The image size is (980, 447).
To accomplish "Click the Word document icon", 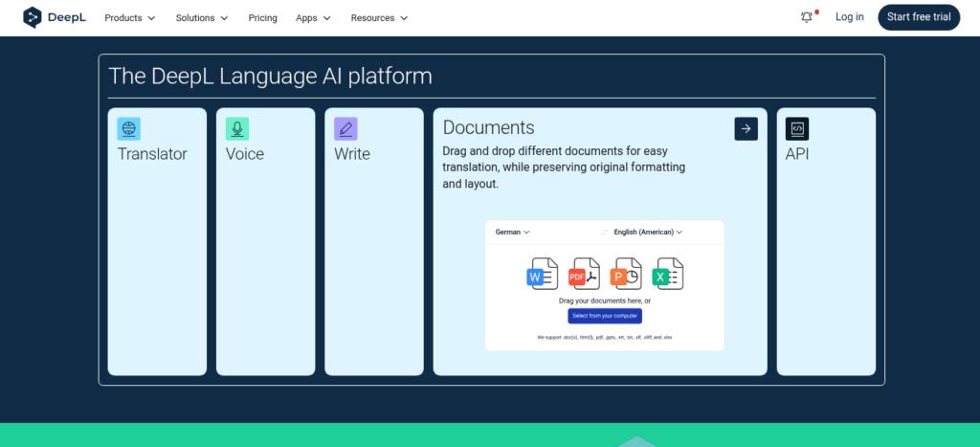I will pos(543,274).
